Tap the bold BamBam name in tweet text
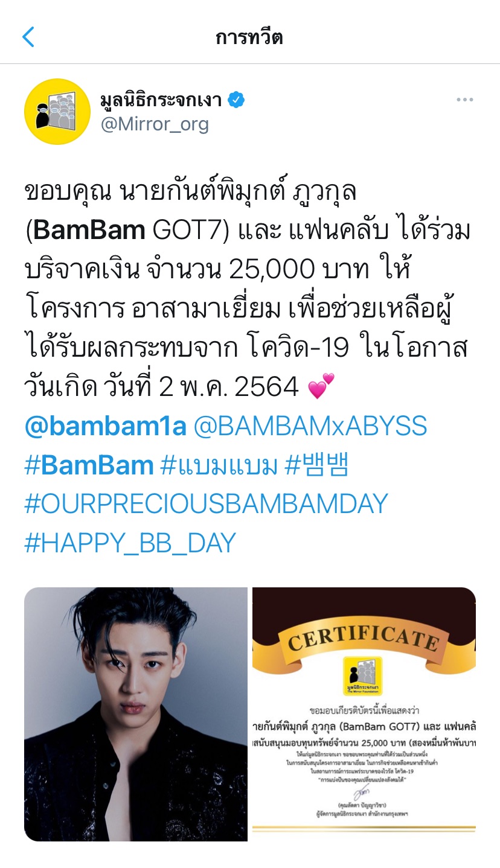The image size is (500, 868). (90, 230)
